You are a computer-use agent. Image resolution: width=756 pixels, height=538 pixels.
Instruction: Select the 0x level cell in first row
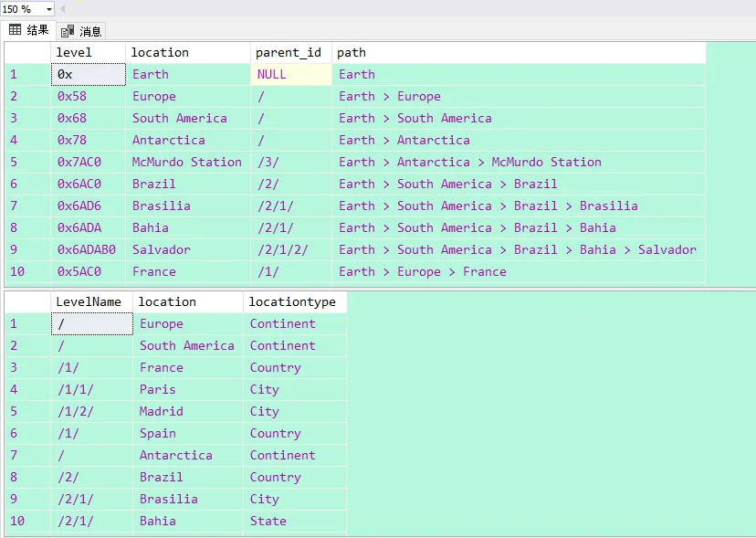pos(88,74)
